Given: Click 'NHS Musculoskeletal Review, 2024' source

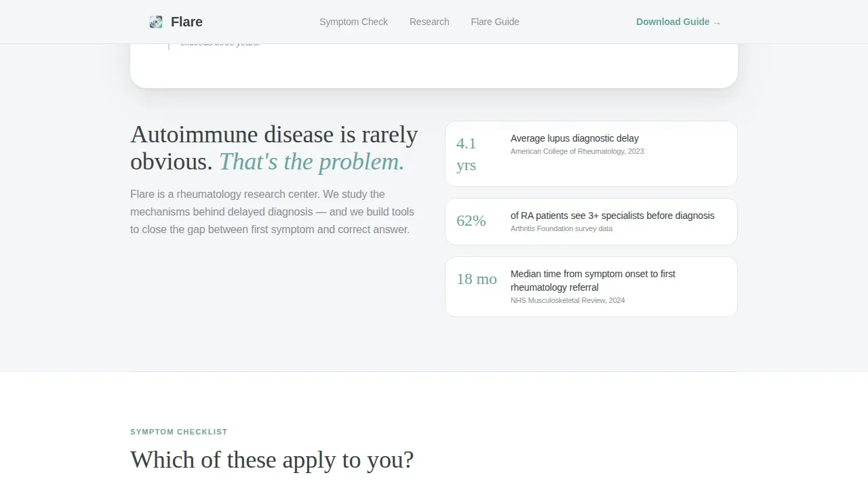Looking at the screenshot, I should pyautogui.click(x=568, y=300).
